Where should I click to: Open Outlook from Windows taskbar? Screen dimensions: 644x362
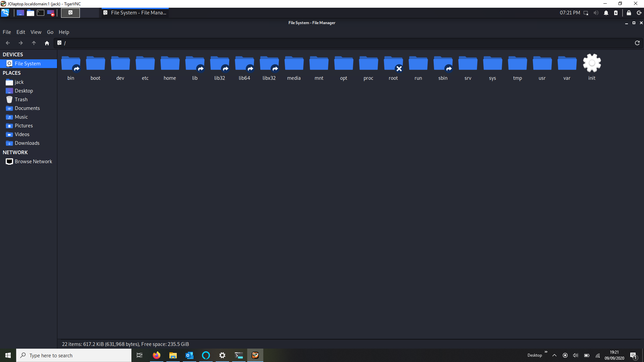click(190, 355)
